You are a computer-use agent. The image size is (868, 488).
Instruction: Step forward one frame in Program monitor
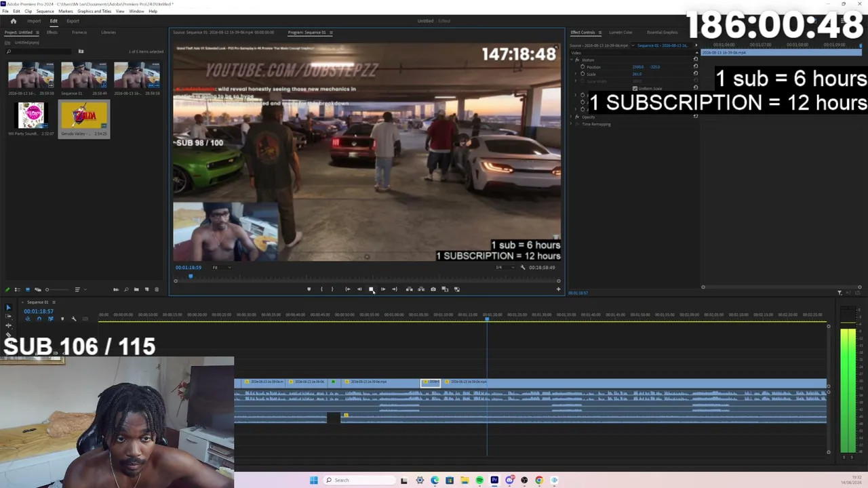point(383,289)
